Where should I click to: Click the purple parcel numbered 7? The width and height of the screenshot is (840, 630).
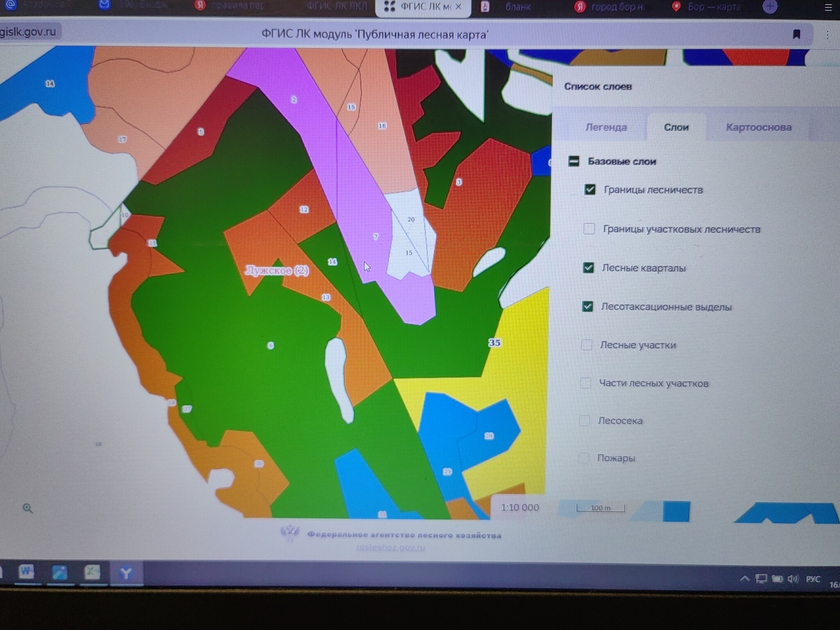click(x=376, y=237)
